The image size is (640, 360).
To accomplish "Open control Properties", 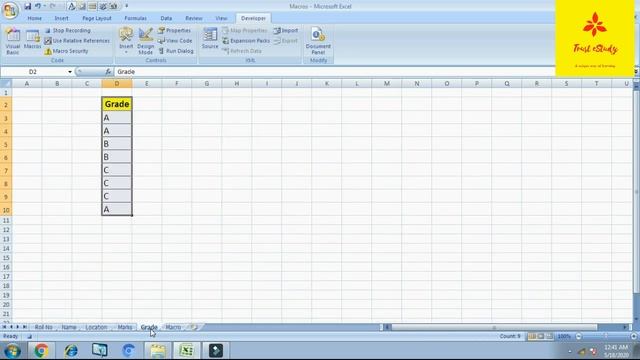I will click(175, 30).
